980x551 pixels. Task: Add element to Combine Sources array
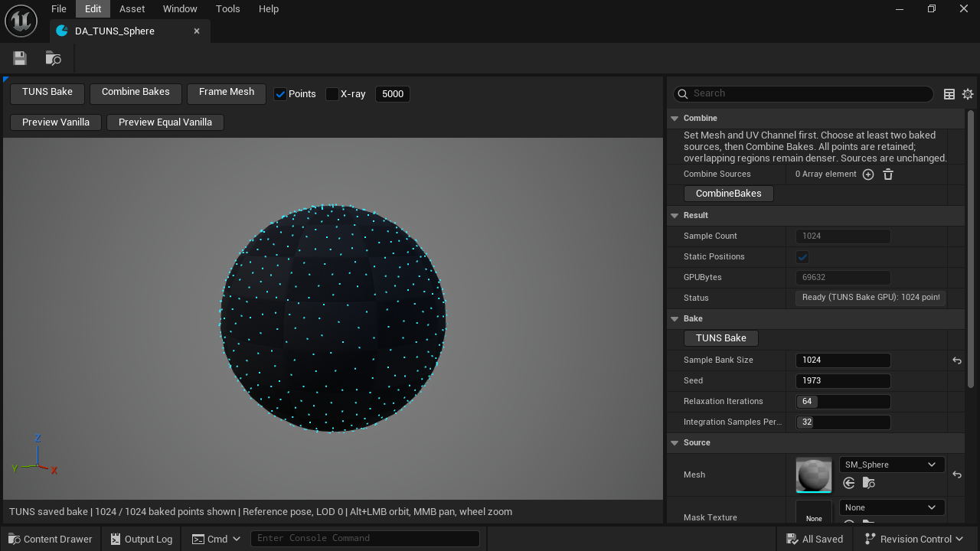click(868, 174)
